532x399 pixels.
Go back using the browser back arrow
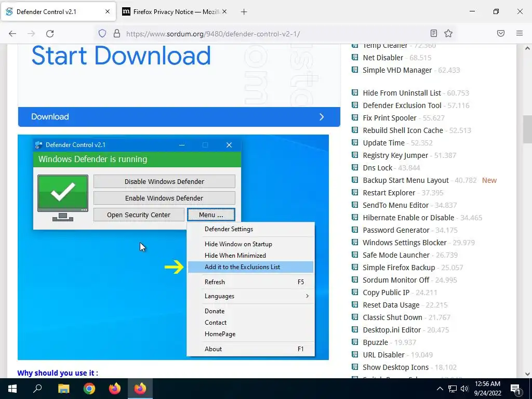coord(12,33)
